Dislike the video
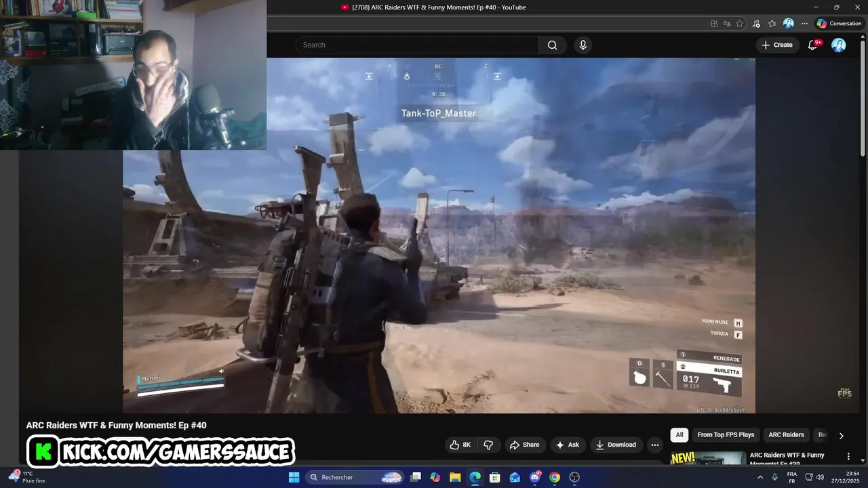The width and height of the screenshot is (868, 488). coord(488,445)
